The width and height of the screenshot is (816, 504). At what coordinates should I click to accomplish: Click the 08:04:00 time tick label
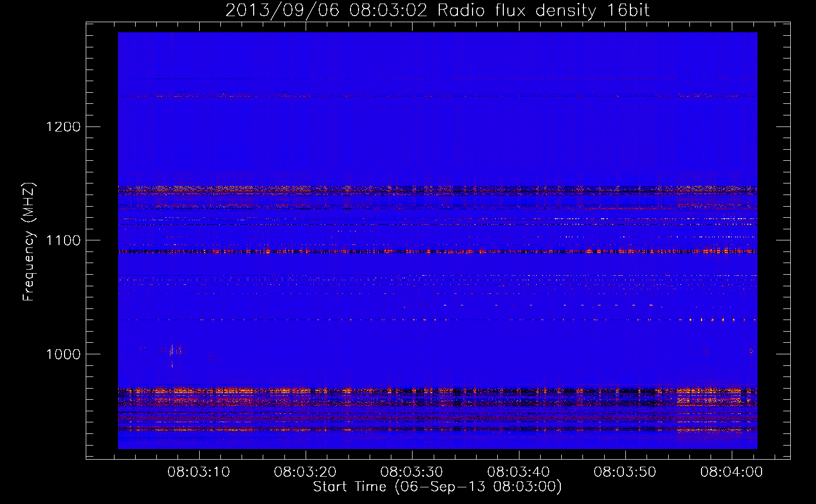point(731,472)
